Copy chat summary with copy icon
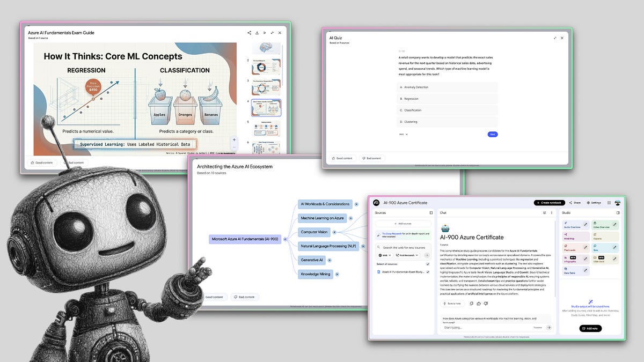Image resolution: width=644 pixels, height=362 pixels. click(472, 304)
